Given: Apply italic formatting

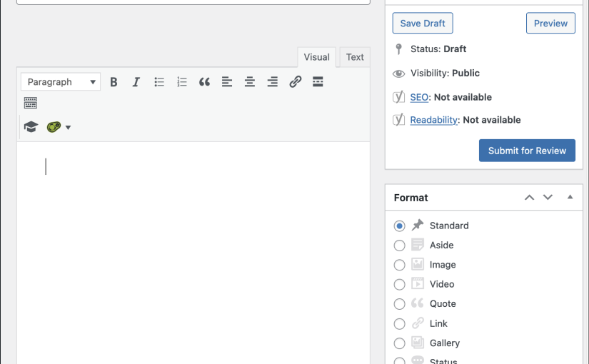Looking at the screenshot, I should tap(136, 82).
